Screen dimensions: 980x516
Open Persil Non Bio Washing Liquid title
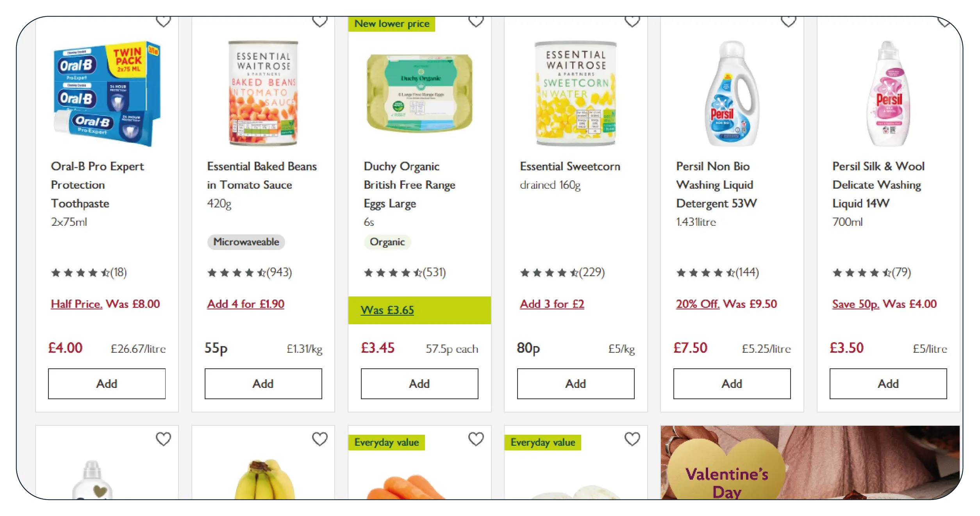[x=716, y=185]
